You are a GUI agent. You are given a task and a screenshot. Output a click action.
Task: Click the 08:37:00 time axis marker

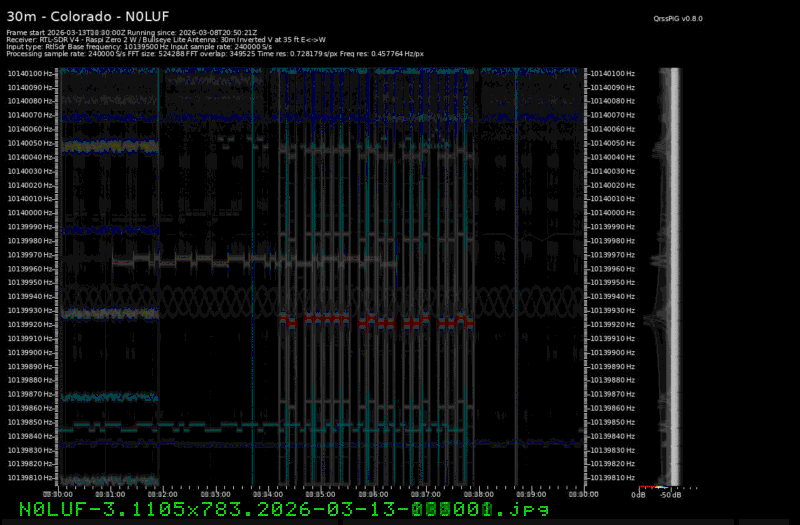click(x=426, y=493)
